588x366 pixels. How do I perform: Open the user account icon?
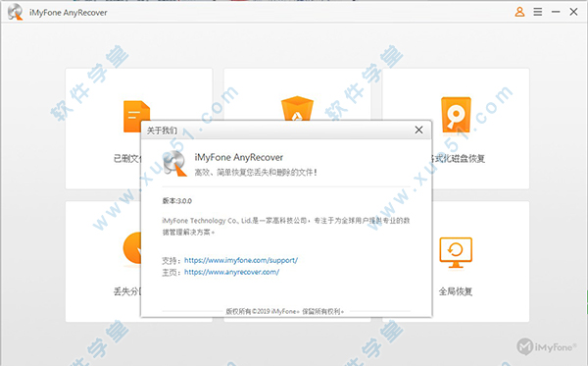tap(519, 12)
